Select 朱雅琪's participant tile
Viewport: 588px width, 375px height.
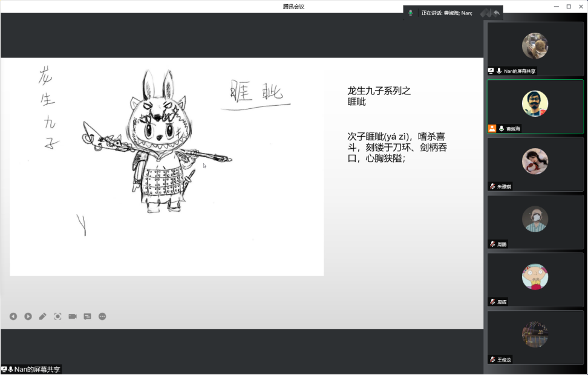(535, 164)
